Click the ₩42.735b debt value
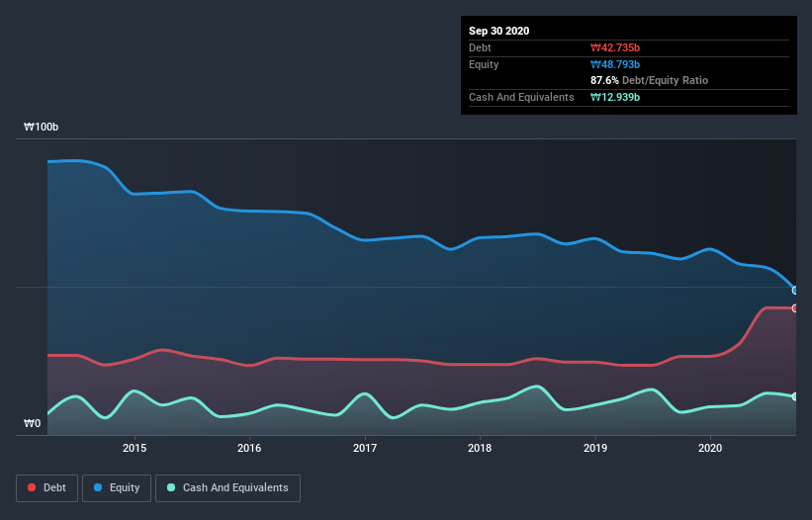Image resolution: width=812 pixels, height=520 pixels. pos(615,47)
